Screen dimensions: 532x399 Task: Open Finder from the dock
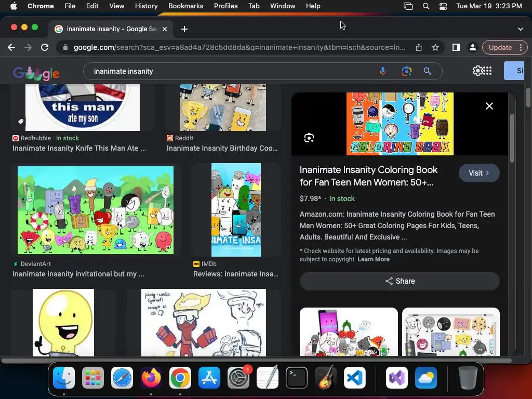pyautogui.click(x=64, y=378)
